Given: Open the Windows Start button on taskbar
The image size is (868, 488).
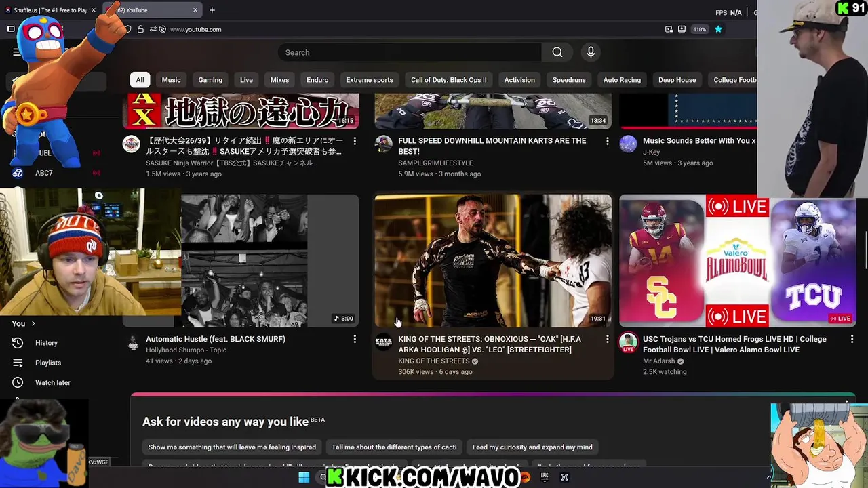Looking at the screenshot, I should click(304, 477).
